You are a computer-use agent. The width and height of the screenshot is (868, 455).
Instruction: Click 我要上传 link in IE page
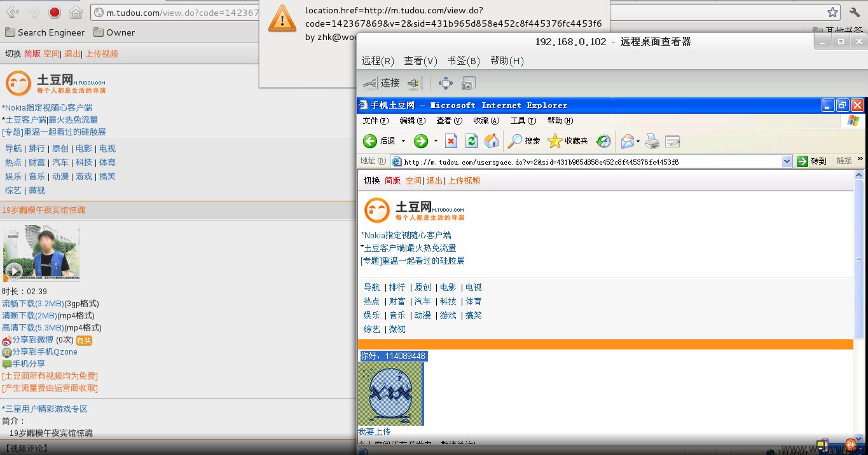pyautogui.click(x=375, y=432)
